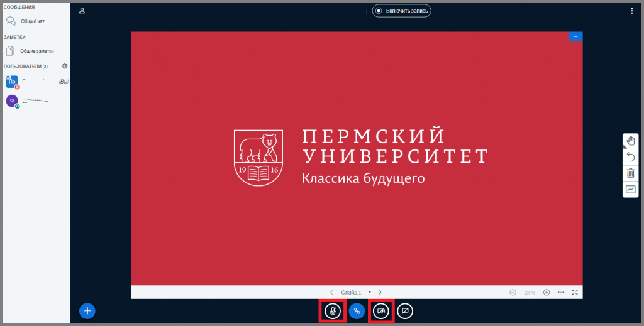
Task: Open the blue plus actions menu
Action: [x=87, y=310]
